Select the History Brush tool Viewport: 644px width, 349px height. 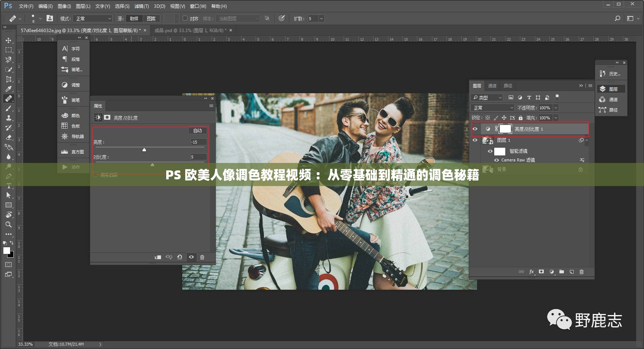point(9,128)
